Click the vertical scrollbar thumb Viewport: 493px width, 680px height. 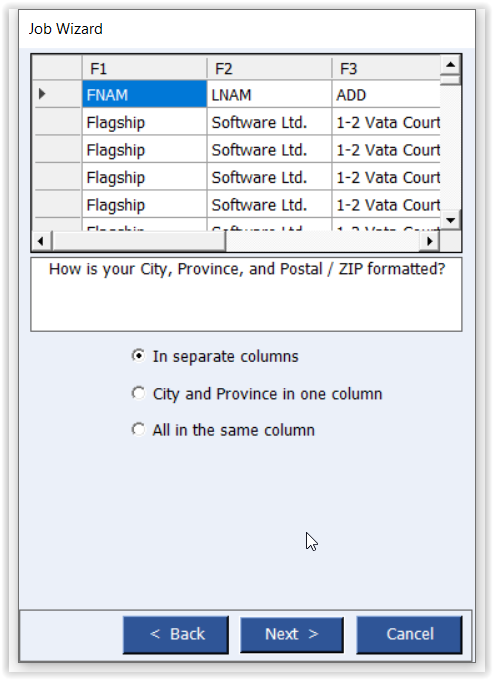click(x=451, y=80)
